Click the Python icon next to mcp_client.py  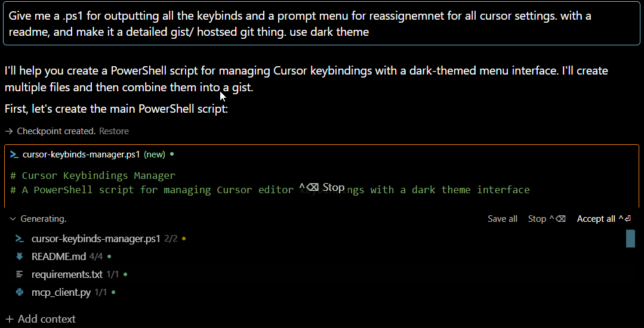tap(20, 292)
